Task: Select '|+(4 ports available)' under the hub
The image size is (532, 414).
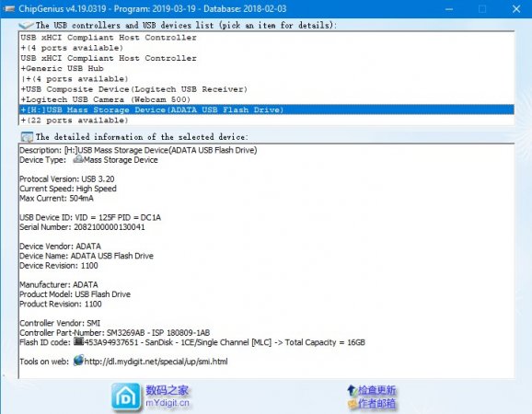Action: click(x=266, y=79)
